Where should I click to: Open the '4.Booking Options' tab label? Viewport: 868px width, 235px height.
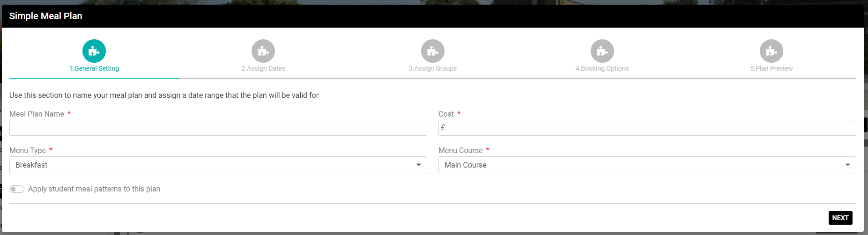pyautogui.click(x=602, y=68)
